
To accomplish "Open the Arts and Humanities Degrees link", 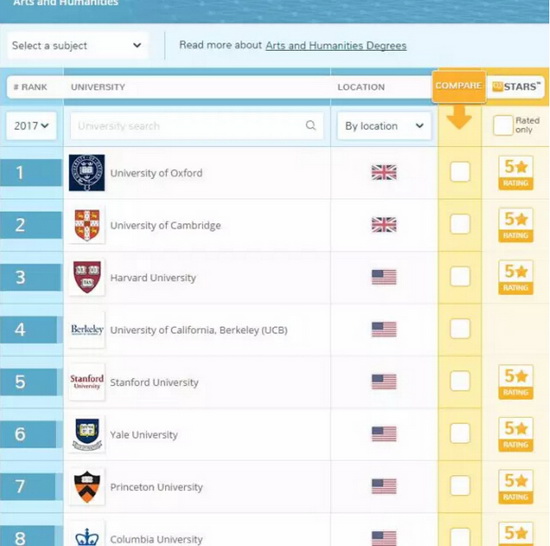I will point(336,46).
